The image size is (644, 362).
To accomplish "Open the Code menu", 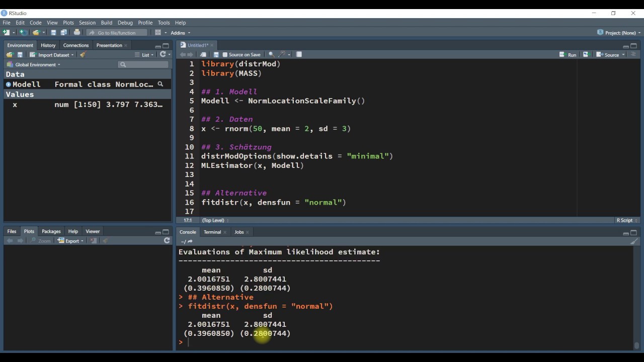I will tap(35, 23).
